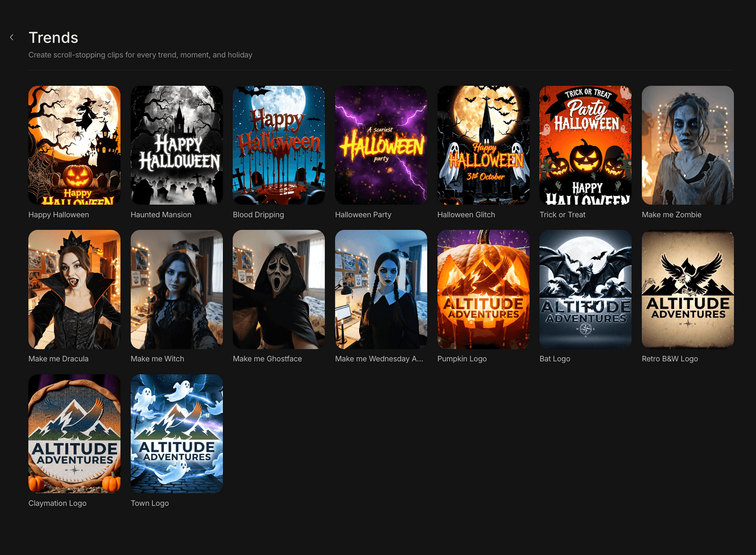Image resolution: width=756 pixels, height=555 pixels.
Task: Open the Halloween Party purple lightning template
Action: pyautogui.click(x=381, y=145)
